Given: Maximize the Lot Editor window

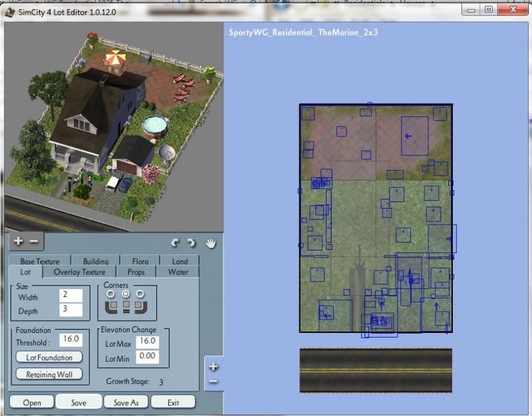Looking at the screenshot, I should (x=489, y=10).
